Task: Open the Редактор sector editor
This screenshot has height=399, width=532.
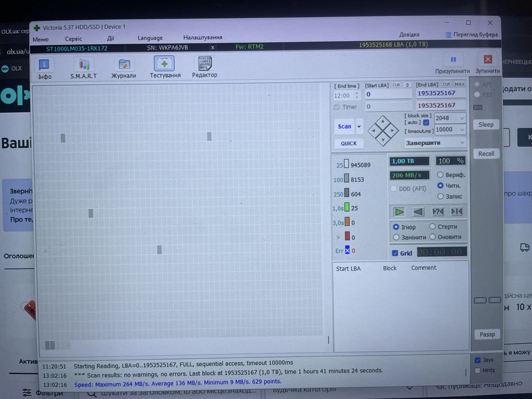Action: coord(204,67)
